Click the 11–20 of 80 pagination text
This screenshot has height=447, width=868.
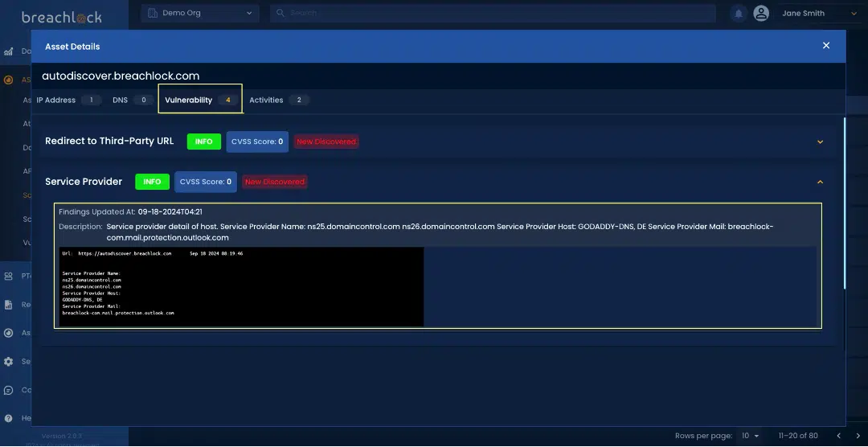pyautogui.click(x=798, y=436)
